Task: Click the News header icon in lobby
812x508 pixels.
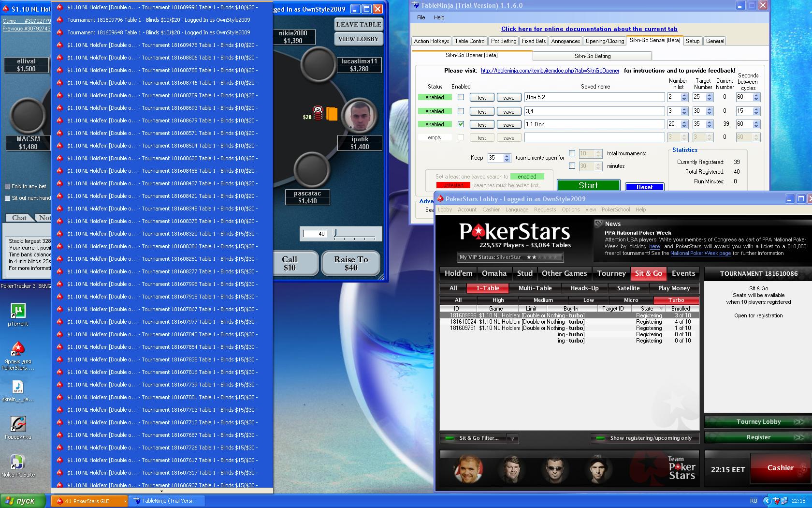Action: point(599,224)
